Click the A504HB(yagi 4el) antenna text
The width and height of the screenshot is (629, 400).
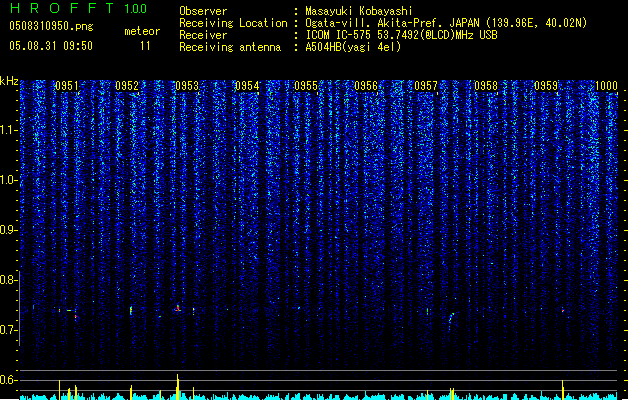click(x=353, y=47)
